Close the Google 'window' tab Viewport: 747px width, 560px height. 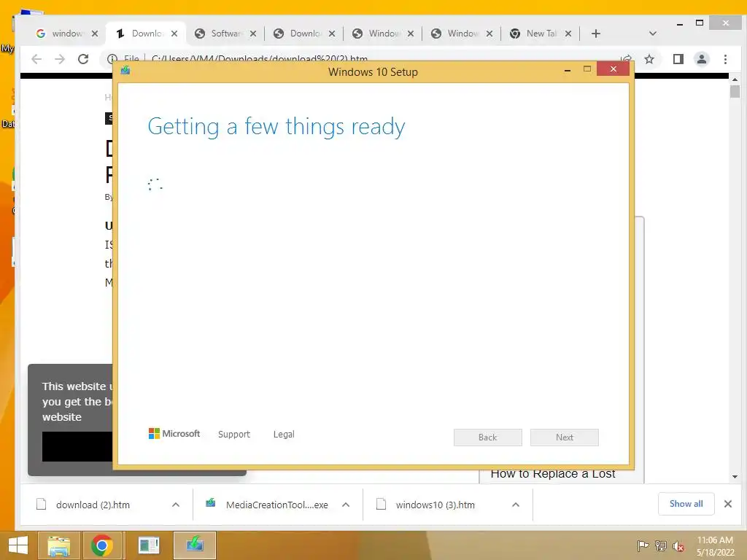pos(95,34)
